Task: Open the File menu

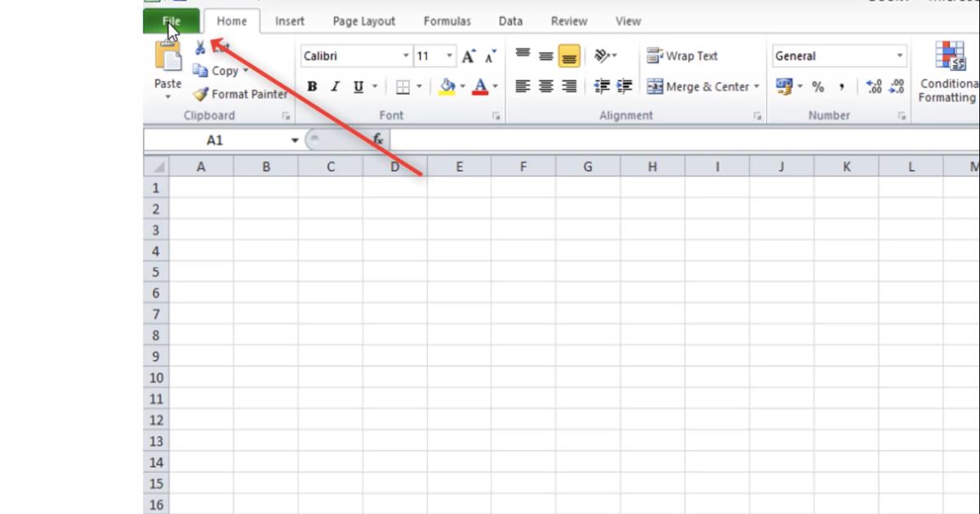Action: (x=170, y=21)
